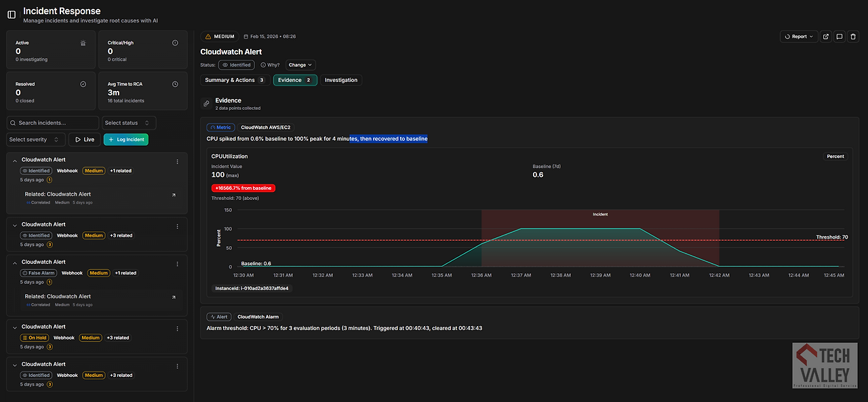868x402 pixels.
Task: Open Related: Cloudwatch Alert under the False Alarm incident
Action: point(58,296)
